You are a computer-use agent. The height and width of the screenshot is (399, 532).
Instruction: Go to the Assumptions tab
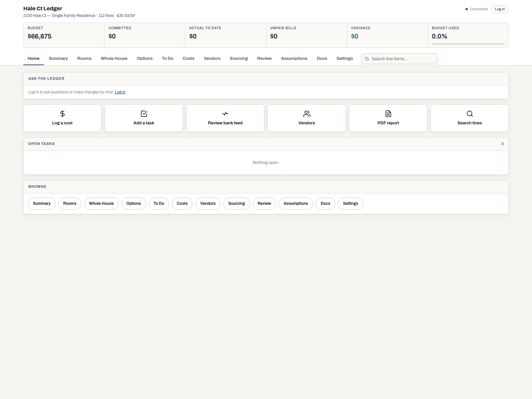point(294,59)
